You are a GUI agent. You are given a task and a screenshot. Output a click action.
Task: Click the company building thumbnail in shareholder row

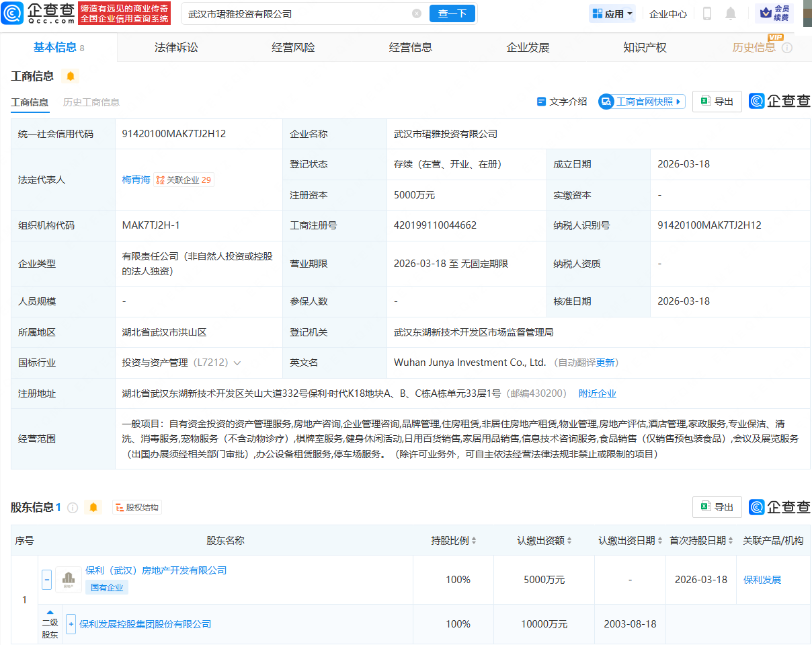(x=68, y=579)
